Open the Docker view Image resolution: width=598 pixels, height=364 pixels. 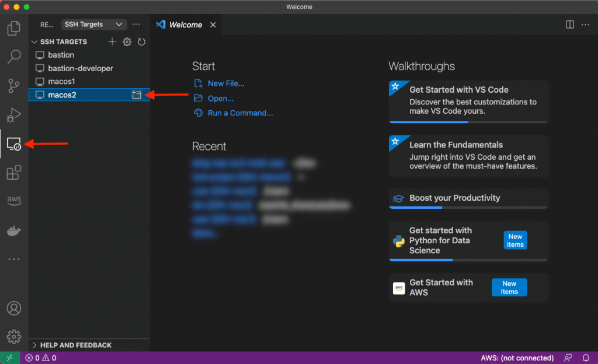click(x=13, y=230)
